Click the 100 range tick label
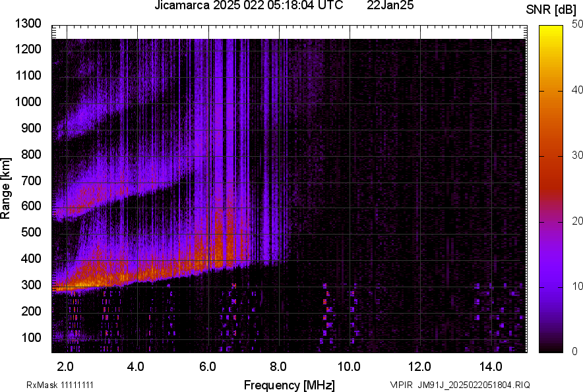 point(30,336)
